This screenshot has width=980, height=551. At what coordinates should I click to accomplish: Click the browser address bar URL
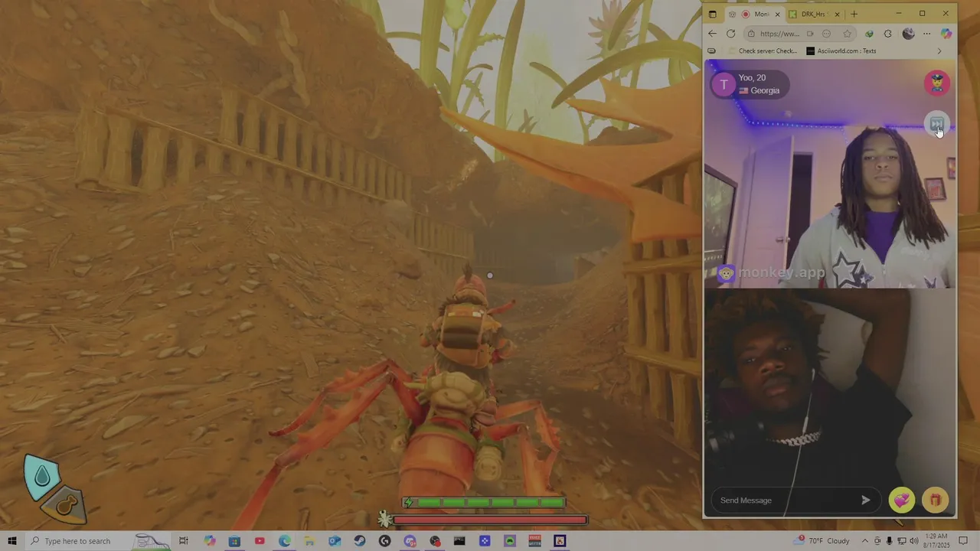click(779, 34)
